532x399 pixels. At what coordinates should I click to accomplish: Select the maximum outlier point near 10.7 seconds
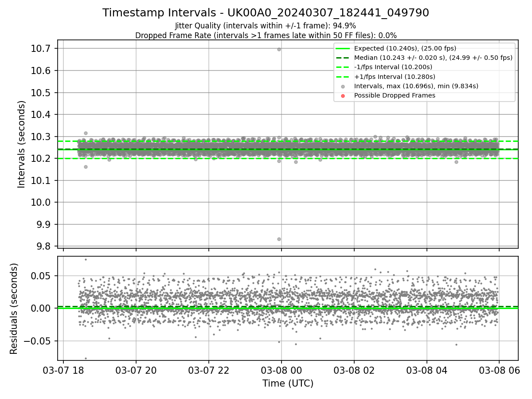tap(279, 49)
